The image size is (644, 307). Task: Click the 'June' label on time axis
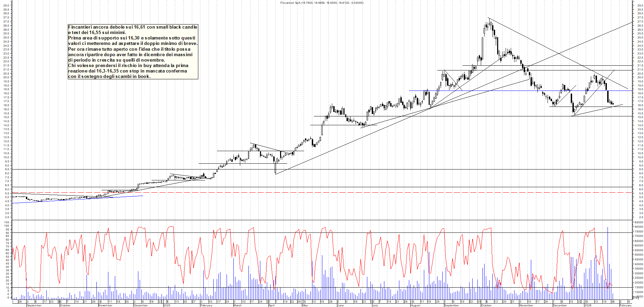tap(340, 305)
